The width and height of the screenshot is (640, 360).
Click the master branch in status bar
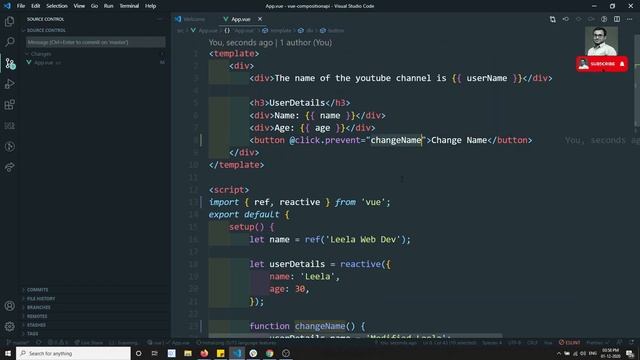tap(18, 343)
